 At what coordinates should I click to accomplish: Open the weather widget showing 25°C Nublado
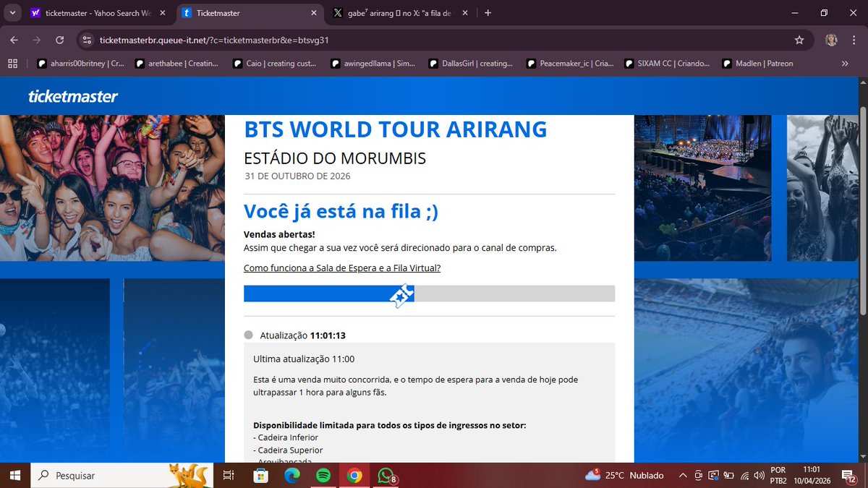[624, 475]
